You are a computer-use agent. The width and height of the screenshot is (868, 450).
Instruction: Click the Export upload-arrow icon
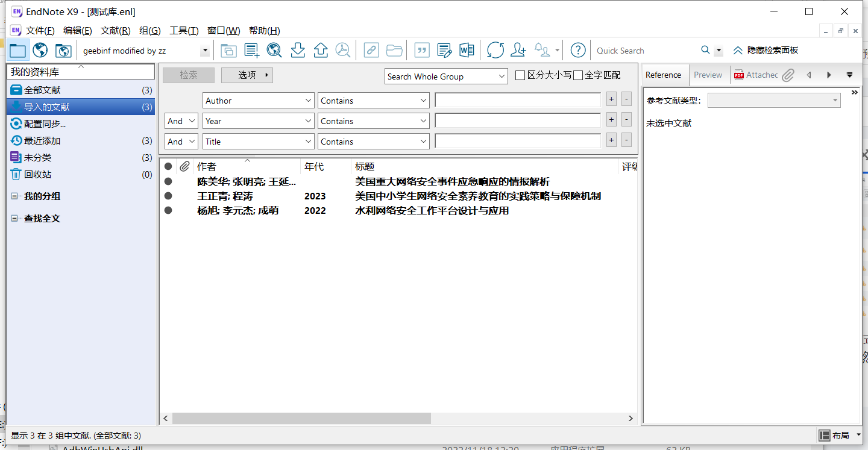click(321, 51)
